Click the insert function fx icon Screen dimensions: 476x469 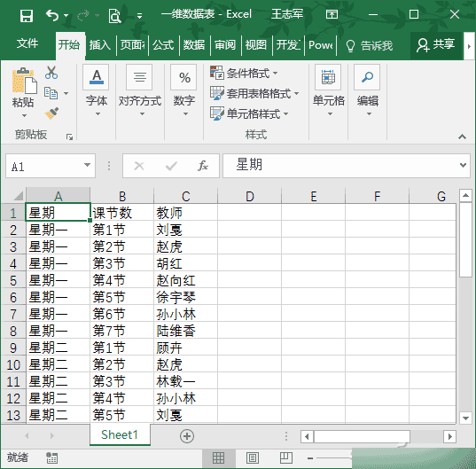[202, 166]
